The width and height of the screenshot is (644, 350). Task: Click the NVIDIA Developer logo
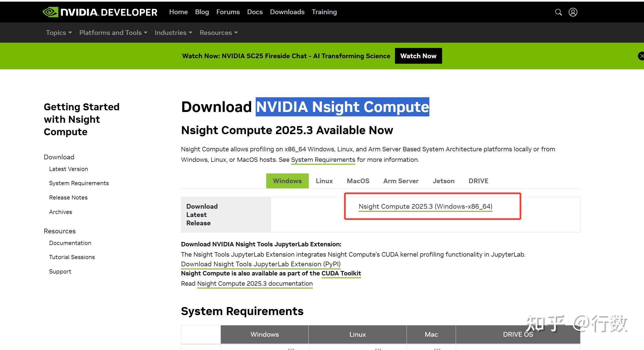click(x=100, y=12)
